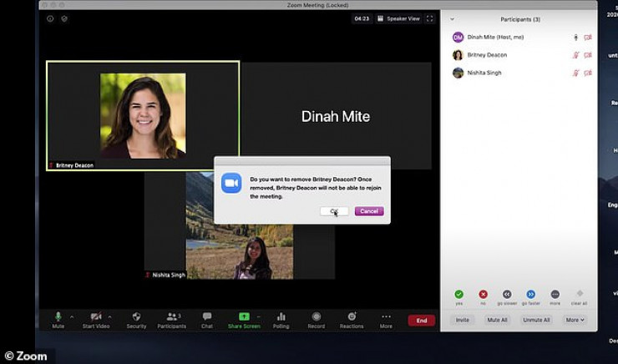Expand audio options arrow beside Mute
This screenshot has width=618, height=364.
71,316
